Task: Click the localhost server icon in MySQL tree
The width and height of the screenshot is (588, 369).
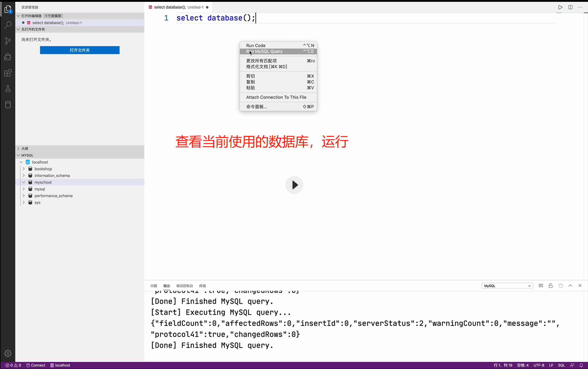Action: (28, 162)
